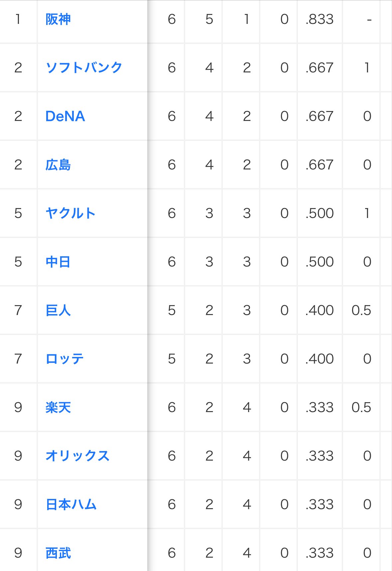392x571 pixels.
Task: Click 阪神's 5 wins cell
Action: coord(209,19)
